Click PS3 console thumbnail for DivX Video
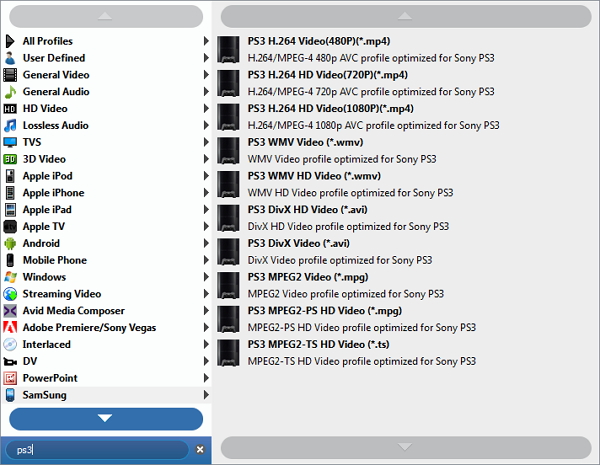 [228, 251]
